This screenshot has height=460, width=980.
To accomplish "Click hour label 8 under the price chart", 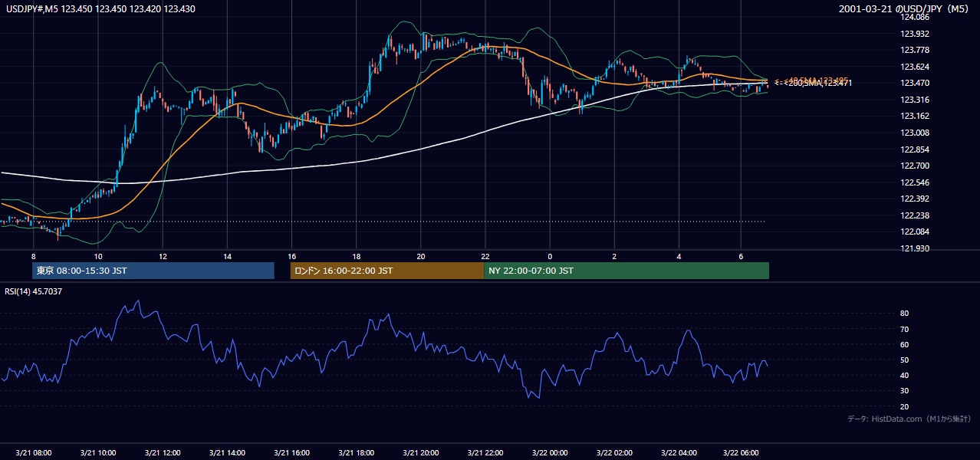I will (33, 256).
